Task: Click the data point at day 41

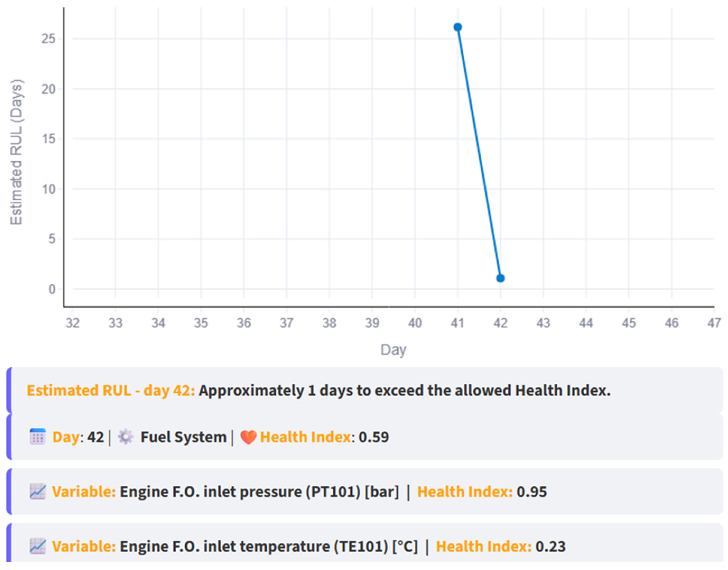Action: point(458,27)
